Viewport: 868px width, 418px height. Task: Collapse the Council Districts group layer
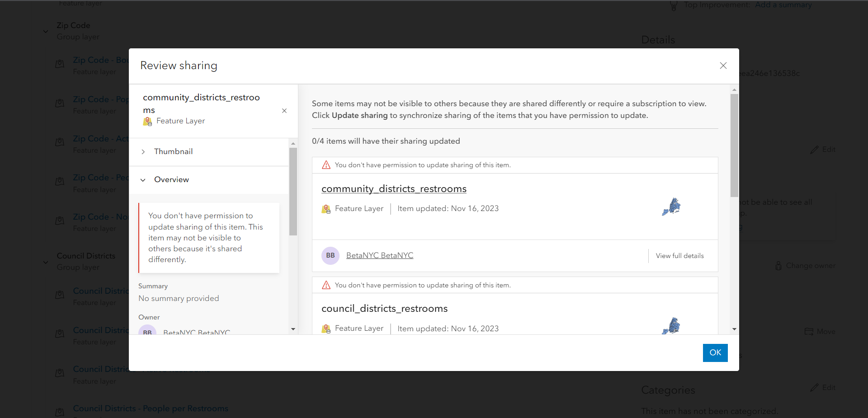(45, 262)
